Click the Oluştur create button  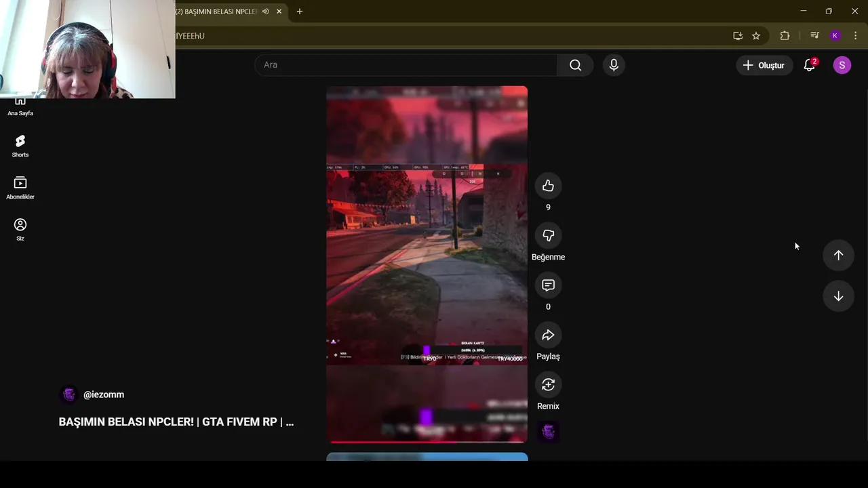pyautogui.click(x=764, y=65)
